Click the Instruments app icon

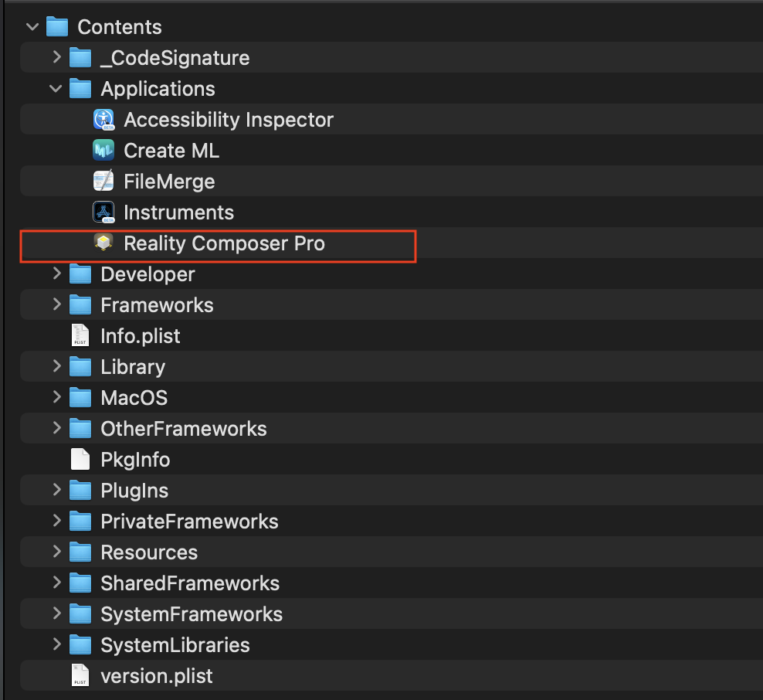pyautogui.click(x=103, y=212)
